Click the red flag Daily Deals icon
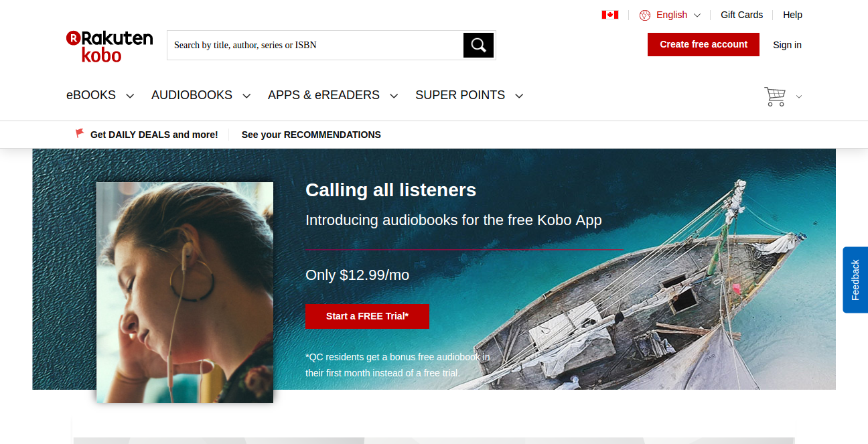This screenshot has width=868, height=444. click(x=80, y=134)
